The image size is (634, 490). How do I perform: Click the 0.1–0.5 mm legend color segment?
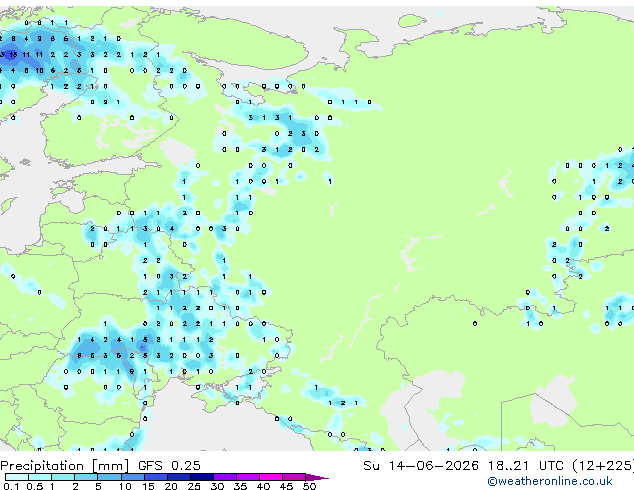pos(17,477)
